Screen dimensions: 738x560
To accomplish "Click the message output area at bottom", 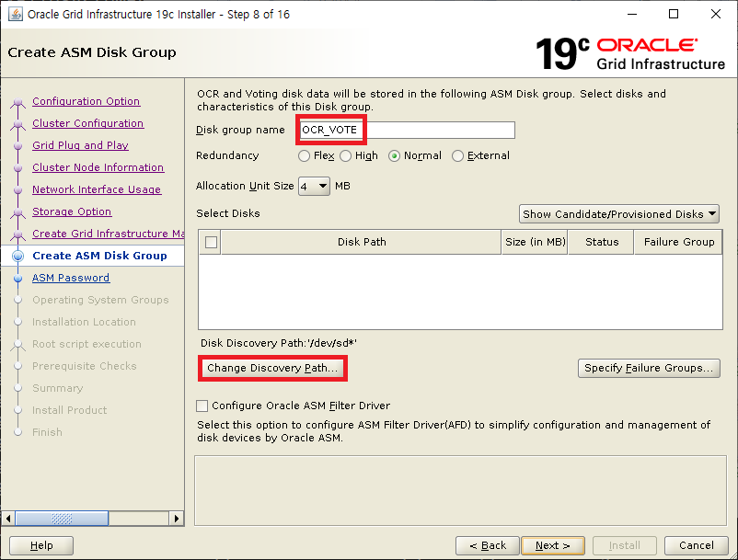I will click(460, 490).
